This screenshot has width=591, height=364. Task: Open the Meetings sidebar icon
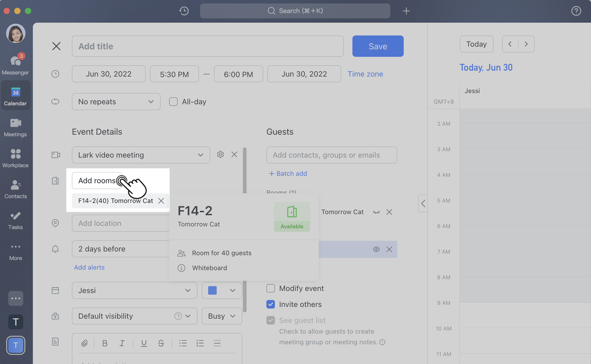[x=15, y=126]
